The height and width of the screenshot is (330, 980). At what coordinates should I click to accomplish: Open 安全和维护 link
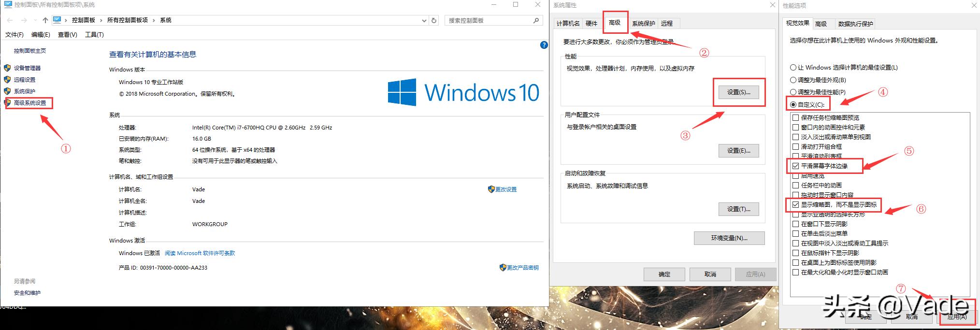tap(27, 293)
